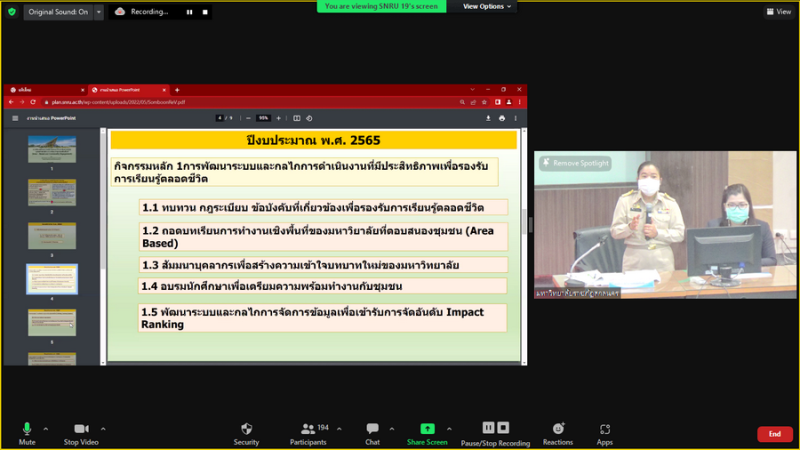Click the Pause/Stop Recording control
Screen dimensions: 800x450
(495, 432)
